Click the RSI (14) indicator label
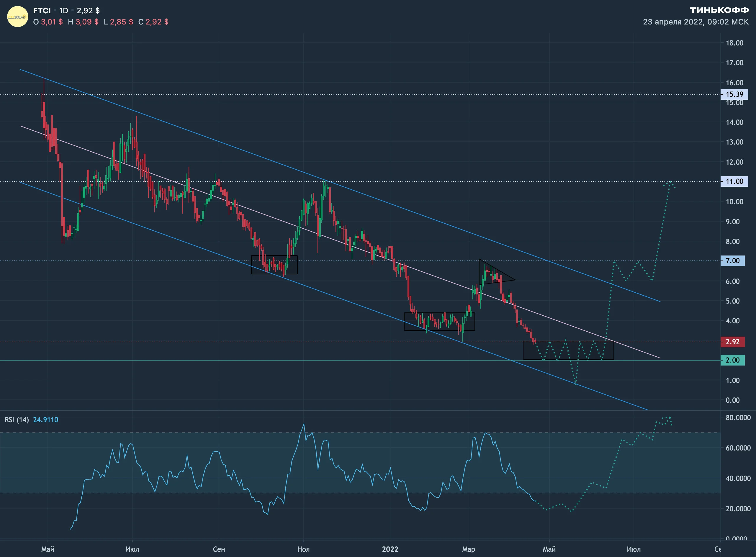The width and height of the screenshot is (756, 557). point(17,420)
